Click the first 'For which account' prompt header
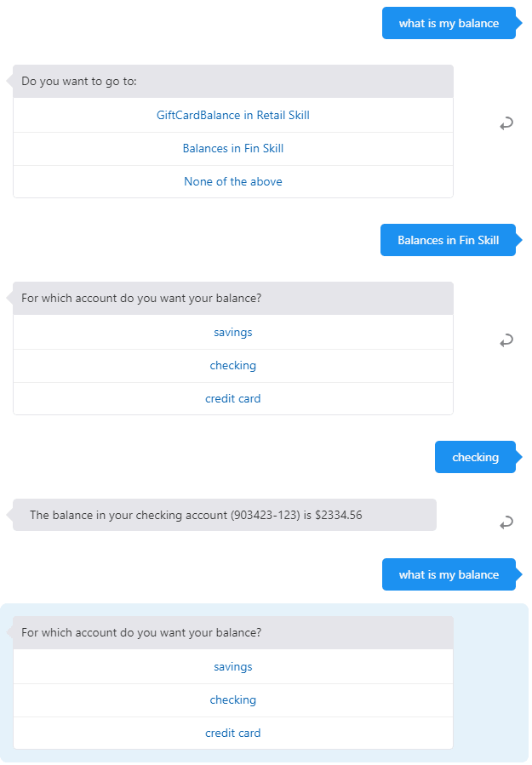This screenshot has height=765, width=532. click(232, 299)
